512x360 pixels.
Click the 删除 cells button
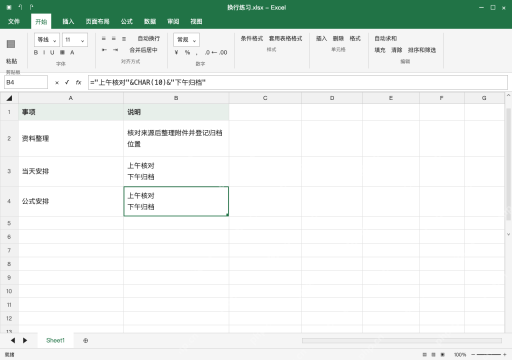(338, 39)
